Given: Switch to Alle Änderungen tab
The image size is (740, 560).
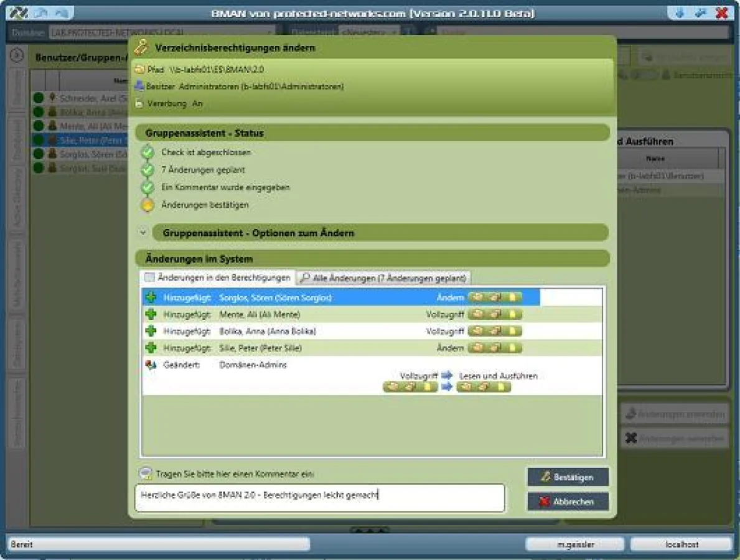Looking at the screenshot, I should pyautogui.click(x=384, y=278).
